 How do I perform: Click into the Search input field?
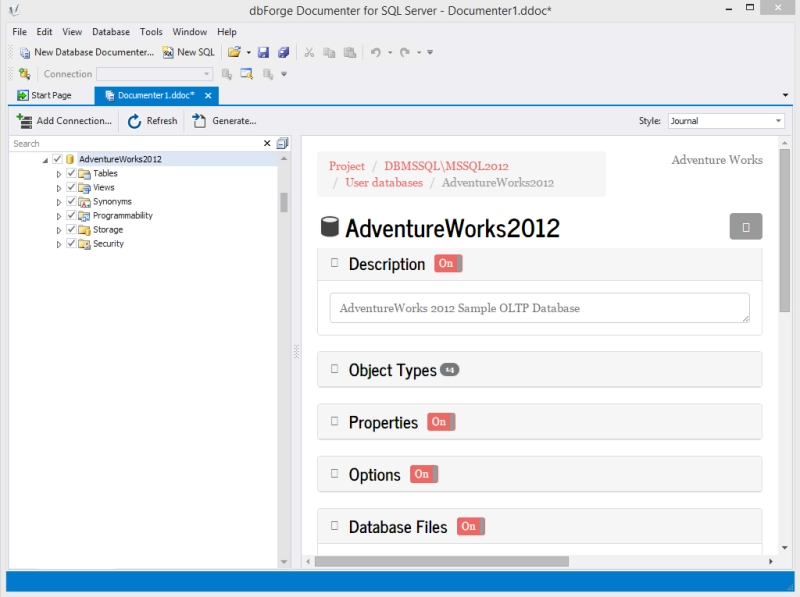(135, 143)
